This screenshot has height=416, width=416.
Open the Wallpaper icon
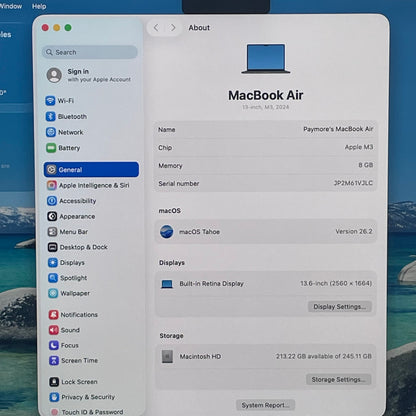pyautogui.click(x=53, y=293)
